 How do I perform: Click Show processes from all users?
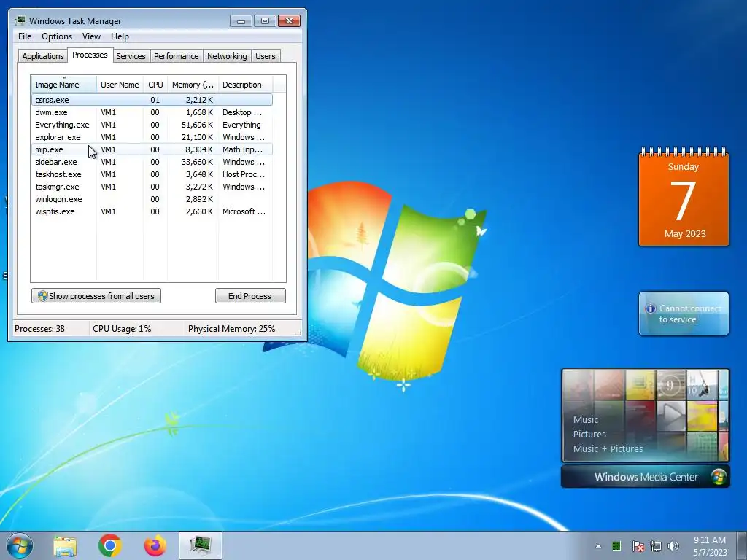pos(96,296)
